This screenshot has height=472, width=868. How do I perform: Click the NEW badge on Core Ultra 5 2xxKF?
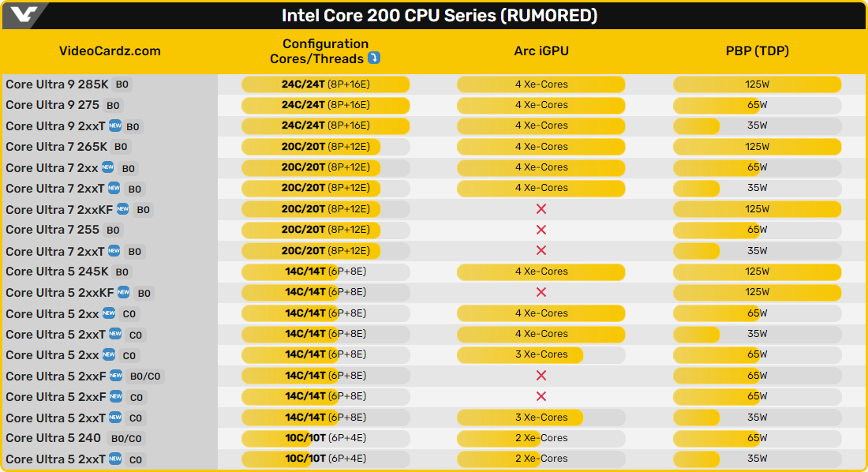[123, 292]
